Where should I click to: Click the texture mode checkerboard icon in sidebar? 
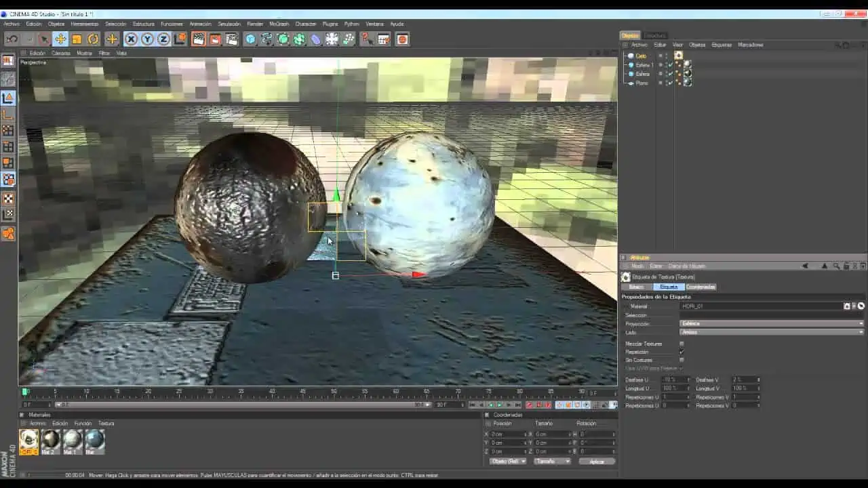pyautogui.click(x=8, y=199)
